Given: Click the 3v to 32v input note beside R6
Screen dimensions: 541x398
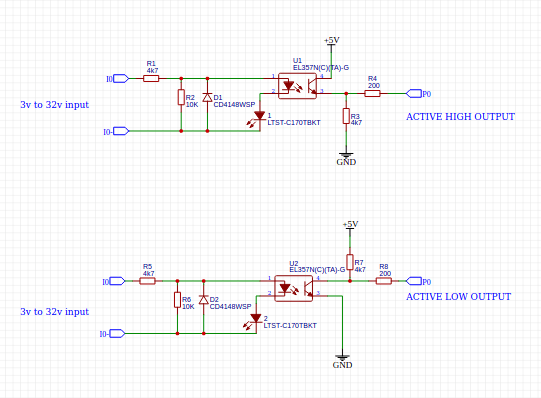Looking at the screenshot, I should (x=55, y=311).
